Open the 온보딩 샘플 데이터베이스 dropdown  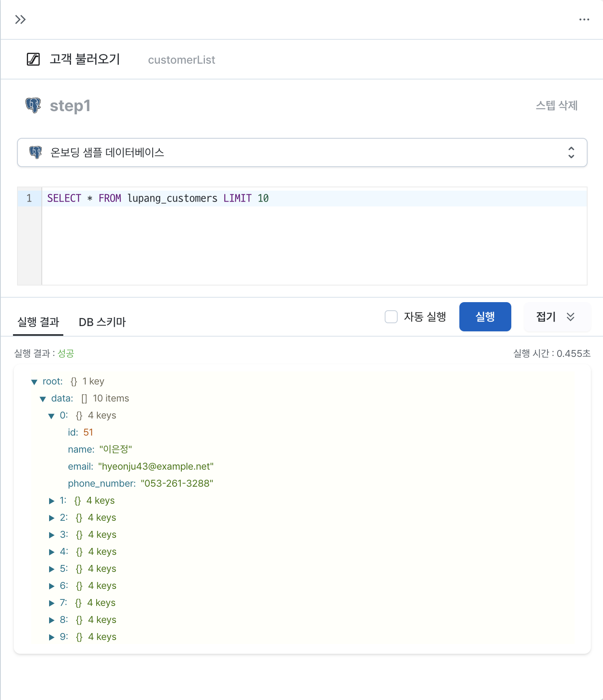tap(302, 152)
